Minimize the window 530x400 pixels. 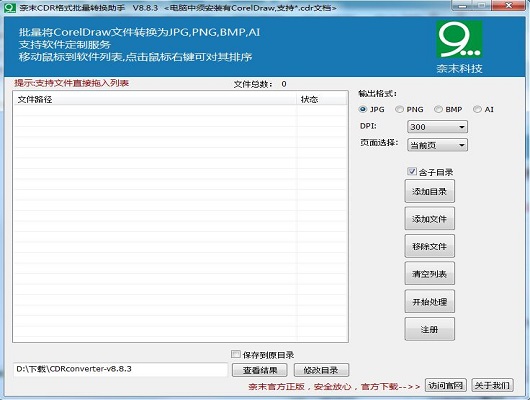462,6
